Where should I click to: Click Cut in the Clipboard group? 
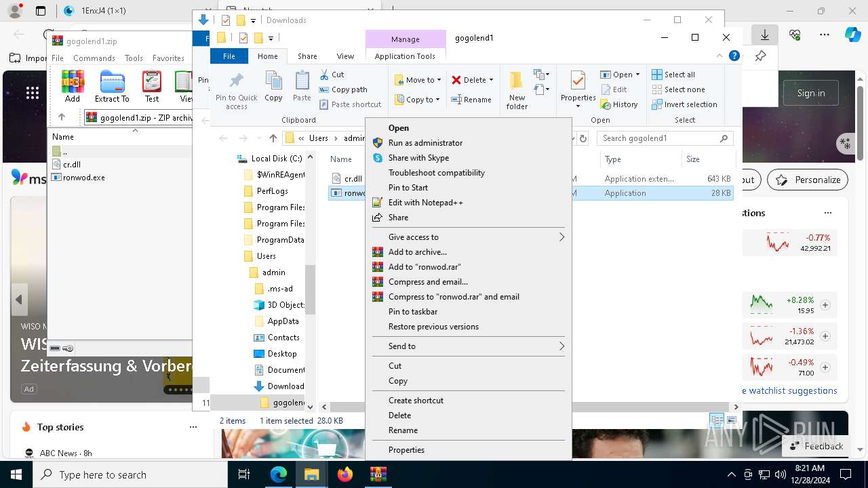[332, 75]
